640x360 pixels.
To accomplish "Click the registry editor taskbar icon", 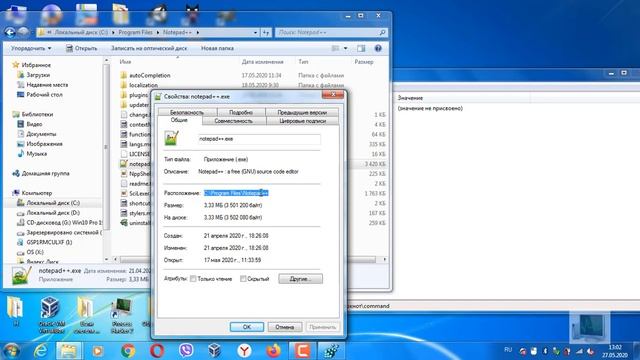I will (x=331, y=351).
